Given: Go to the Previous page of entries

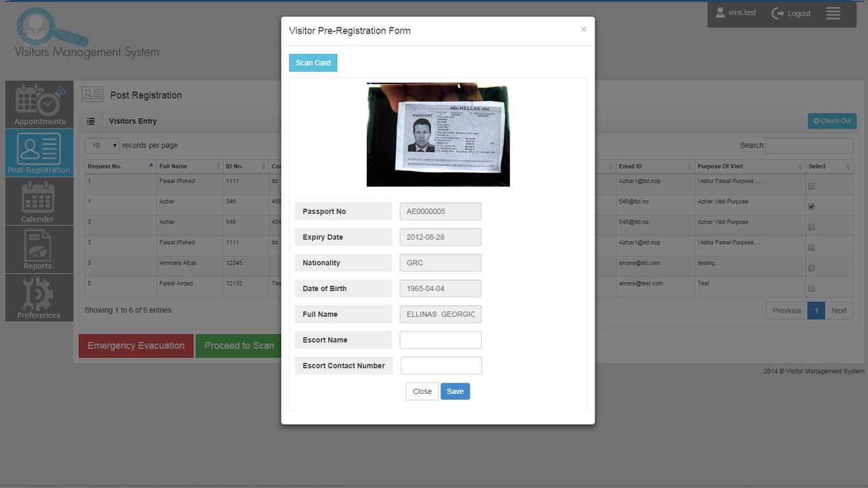Looking at the screenshot, I should (x=787, y=311).
